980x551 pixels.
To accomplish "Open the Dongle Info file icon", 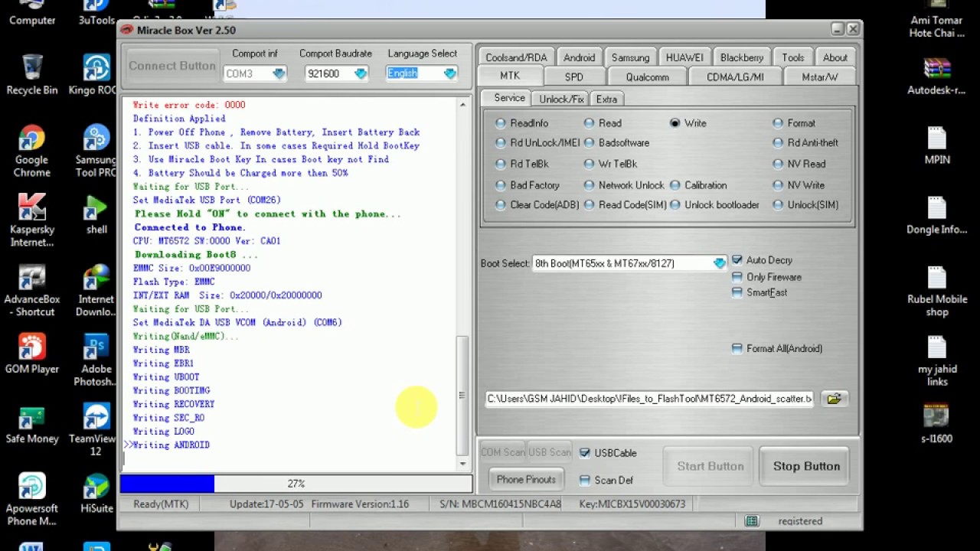I will click(x=936, y=215).
